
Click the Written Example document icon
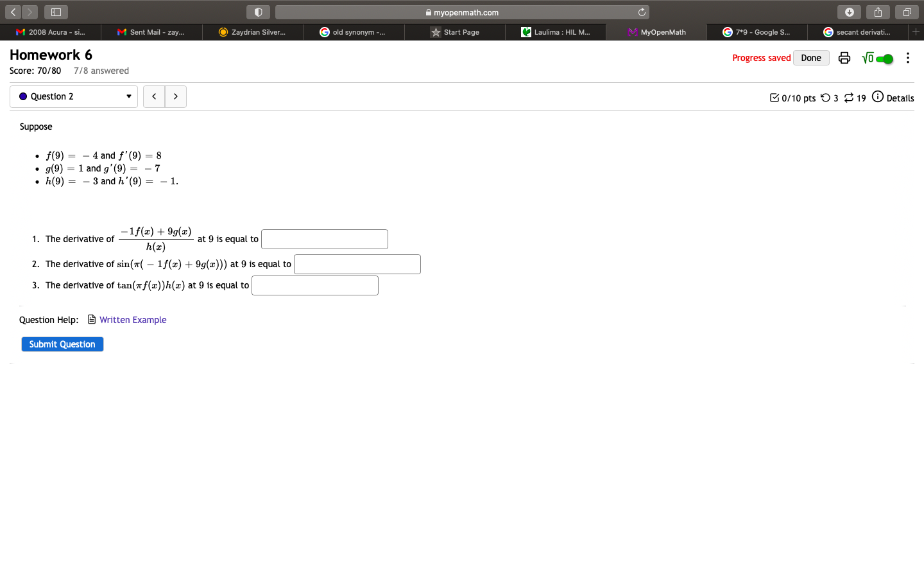click(92, 319)
